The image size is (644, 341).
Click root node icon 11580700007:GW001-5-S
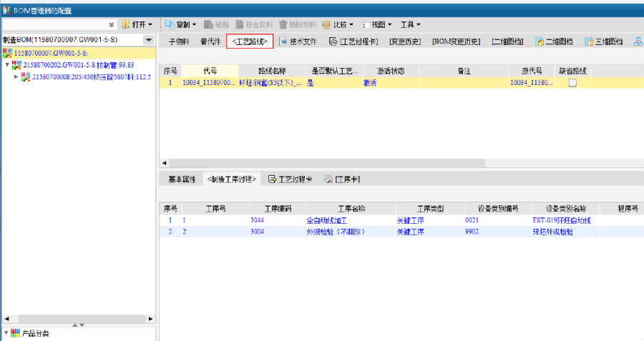pos(7,53)
